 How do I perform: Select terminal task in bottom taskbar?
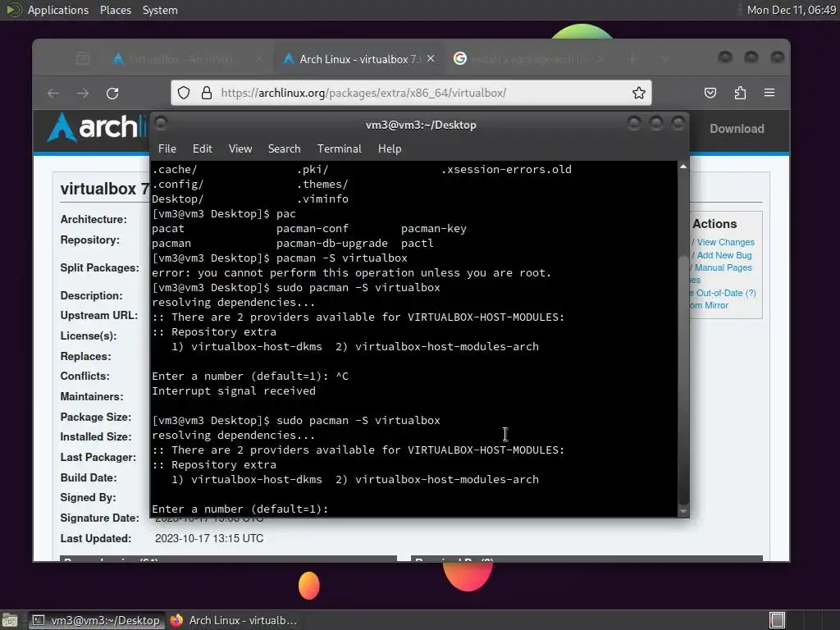[x=97, y=620]
